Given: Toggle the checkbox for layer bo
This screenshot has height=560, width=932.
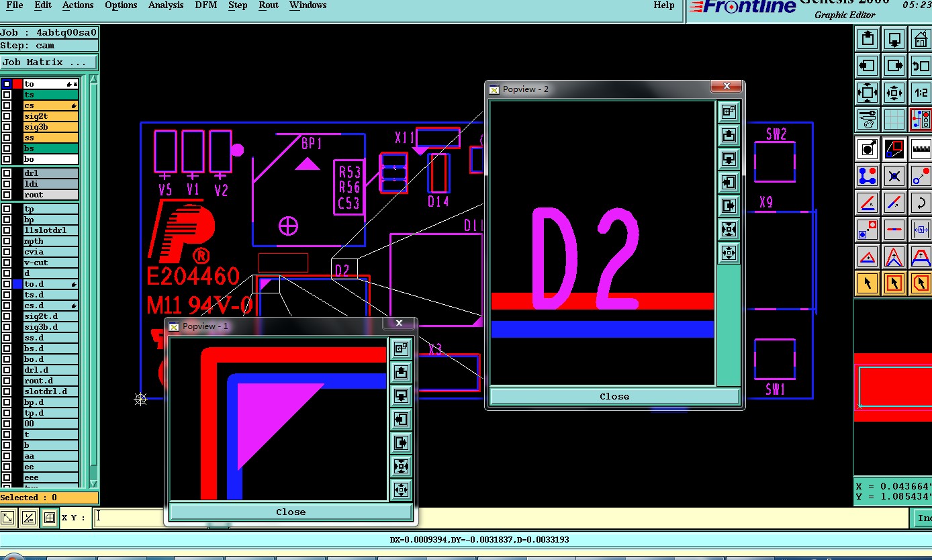Looking at the screenshot, I should pos(7,159).
